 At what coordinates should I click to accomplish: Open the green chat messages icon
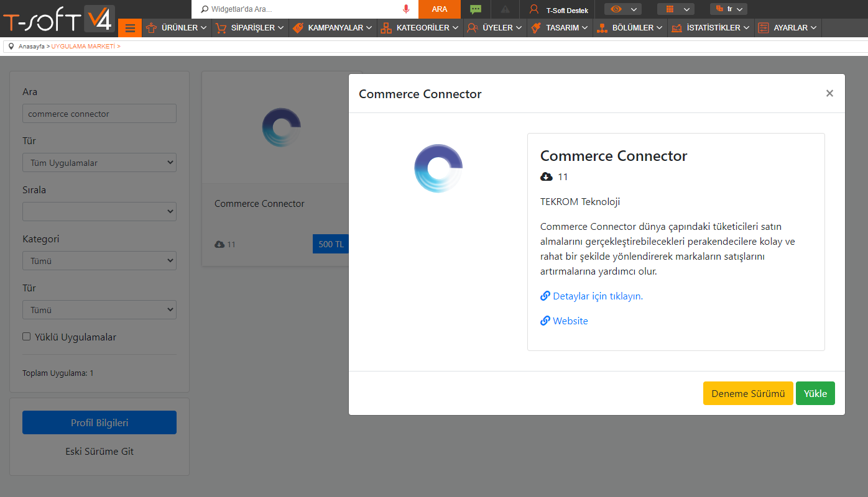click(x=476, y=9)
